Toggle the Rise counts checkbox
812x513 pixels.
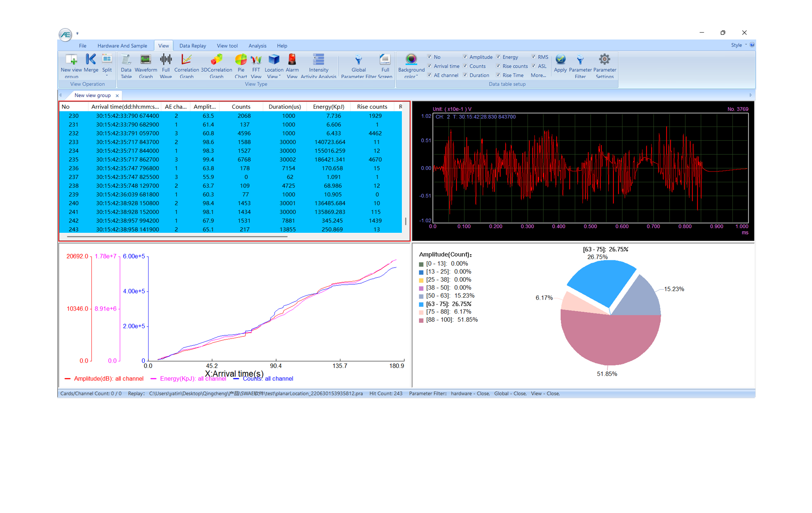tap(498, 66)
